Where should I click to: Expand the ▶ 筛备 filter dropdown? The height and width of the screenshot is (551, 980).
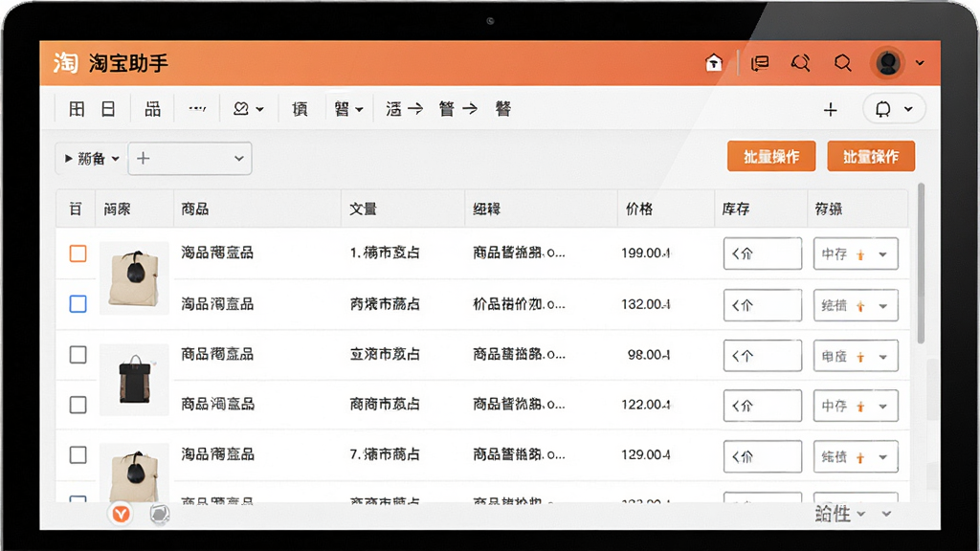coord(91,159)
